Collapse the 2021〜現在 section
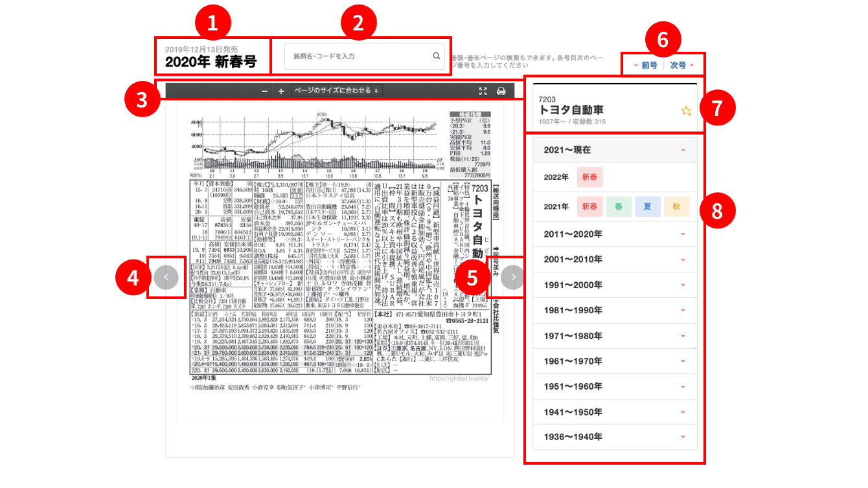This screenshot has width=868, height=488. point(615,150)
